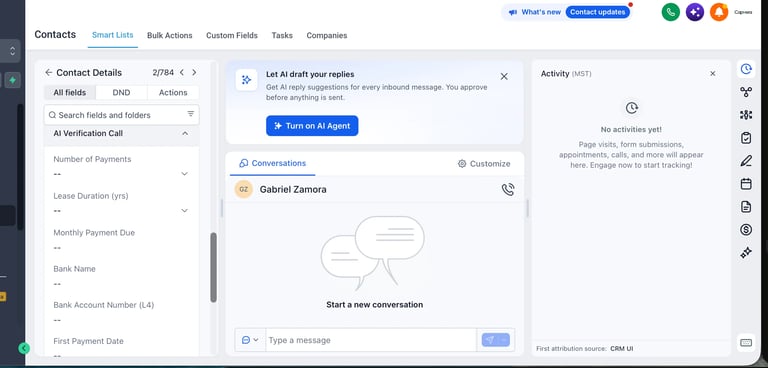Select the DND tab
Screen dimensions: 768x368
click(121, 93)
